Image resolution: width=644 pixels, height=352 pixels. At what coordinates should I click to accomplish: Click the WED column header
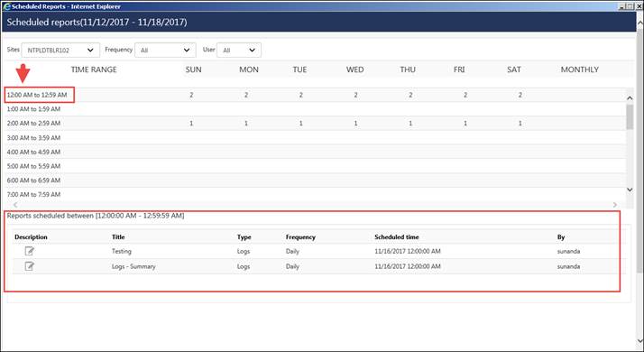pyautogui.click(x=354, y=69)
